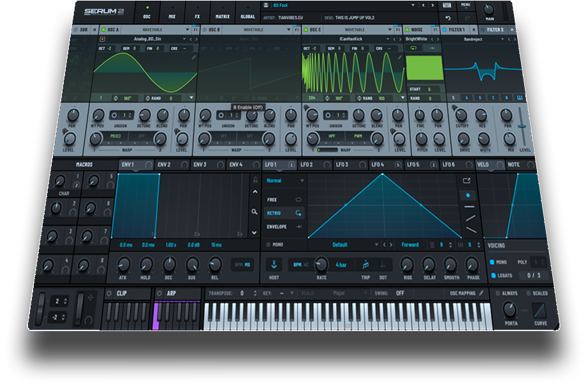Enable triplet rate with TRIP icon
The image size is (588, 386).
click(365, 265)
